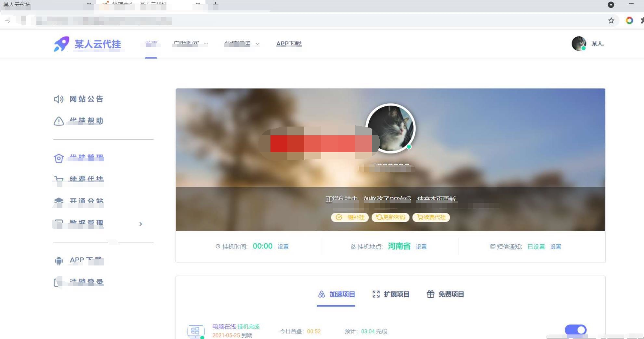644x339 pixels.
Task: Click the 代挂管理 sidebar icon
Action: click(x=59, y=158)
